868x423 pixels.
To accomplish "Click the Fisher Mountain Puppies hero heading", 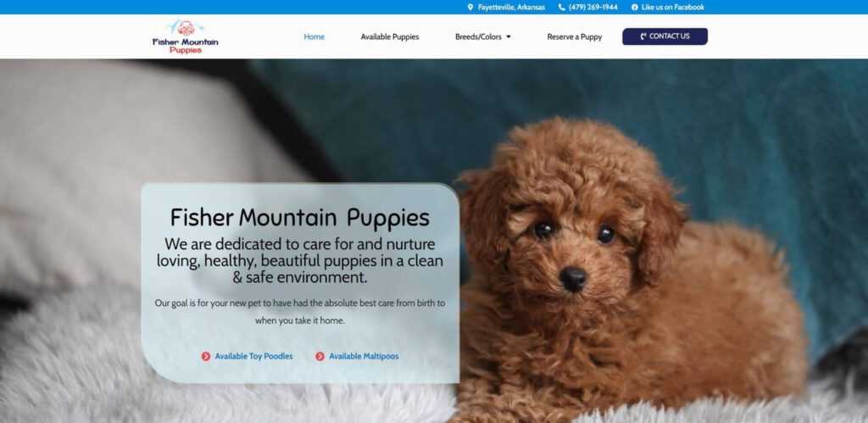I will tap(299, 218).
